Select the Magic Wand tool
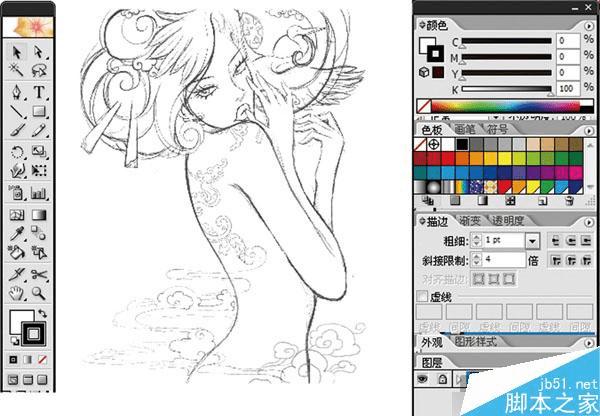 tap(17, 70)
